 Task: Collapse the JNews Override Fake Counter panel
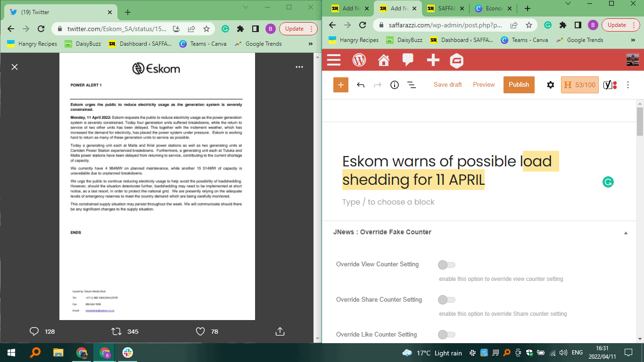(x=626, y=232)
